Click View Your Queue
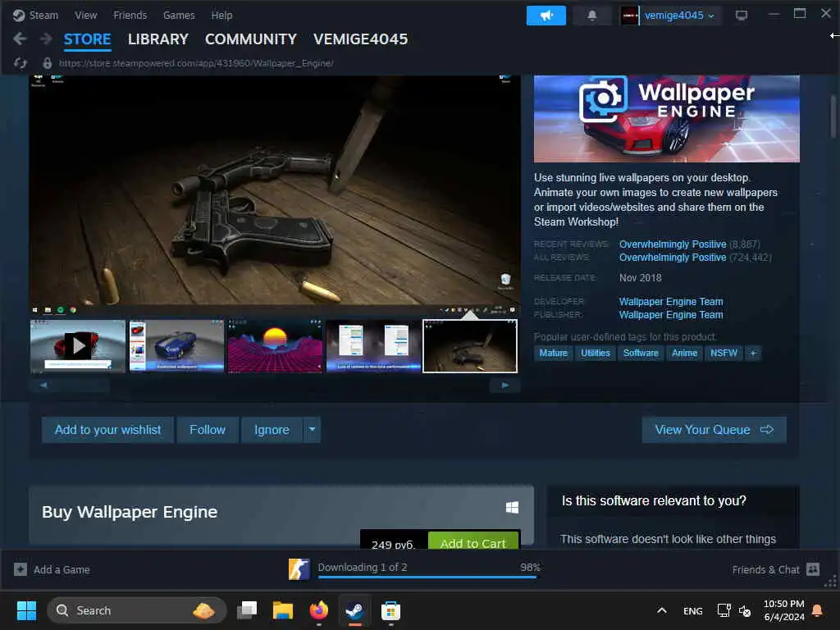This screenshot has height=630, width=840. point(714,430)
